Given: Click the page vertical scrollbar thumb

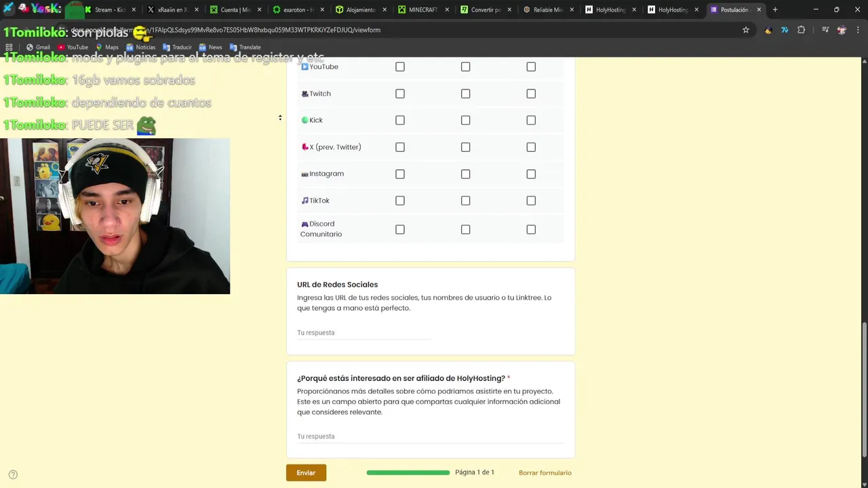Looking at the screenshot, I should 863,388.
